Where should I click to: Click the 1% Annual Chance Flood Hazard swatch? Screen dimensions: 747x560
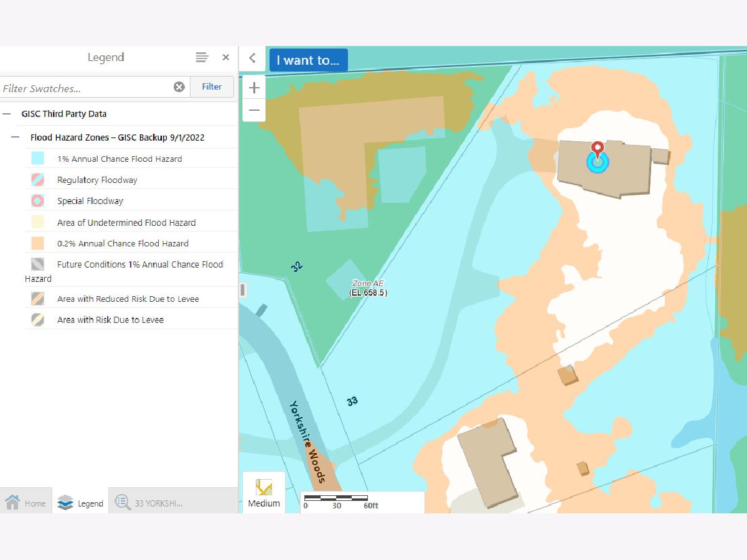(x=37, y=159)
